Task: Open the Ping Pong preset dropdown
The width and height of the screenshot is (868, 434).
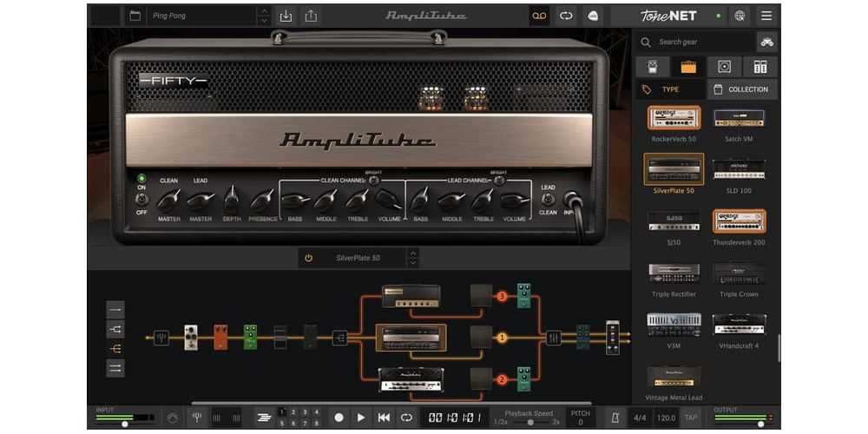Action: (201, 16)
